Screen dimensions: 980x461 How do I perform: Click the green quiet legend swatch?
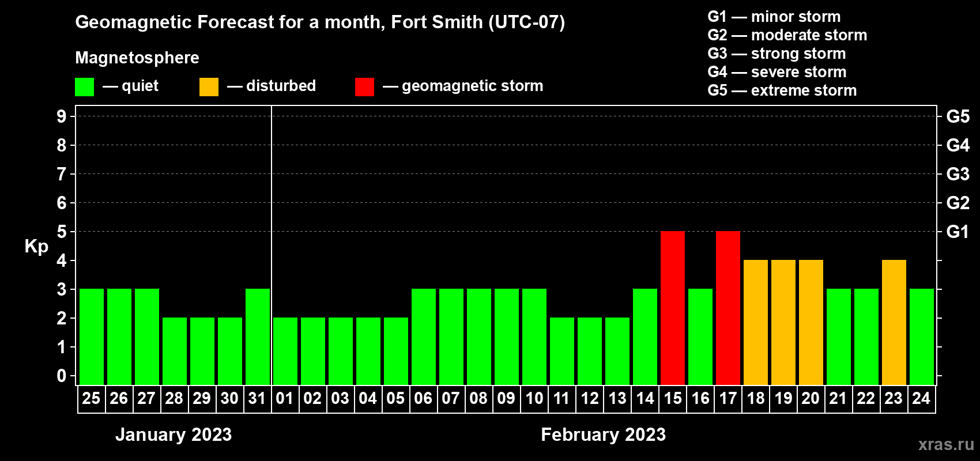point(84,87)
